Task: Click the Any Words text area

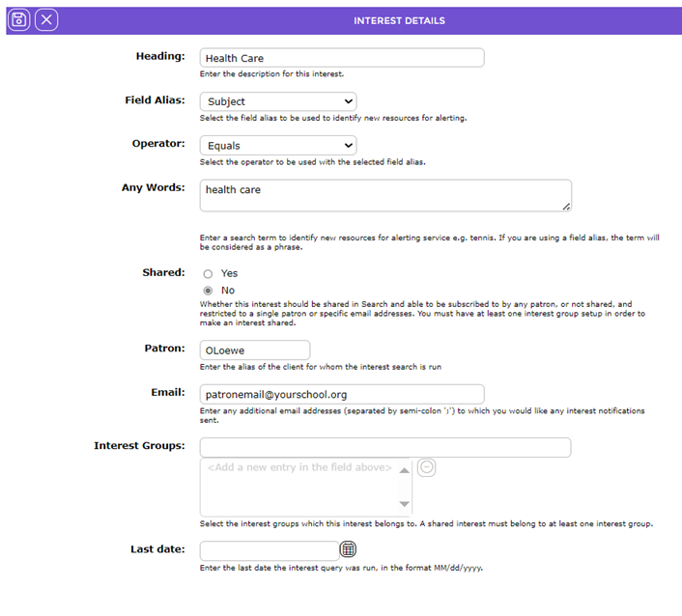Action: 385,196
